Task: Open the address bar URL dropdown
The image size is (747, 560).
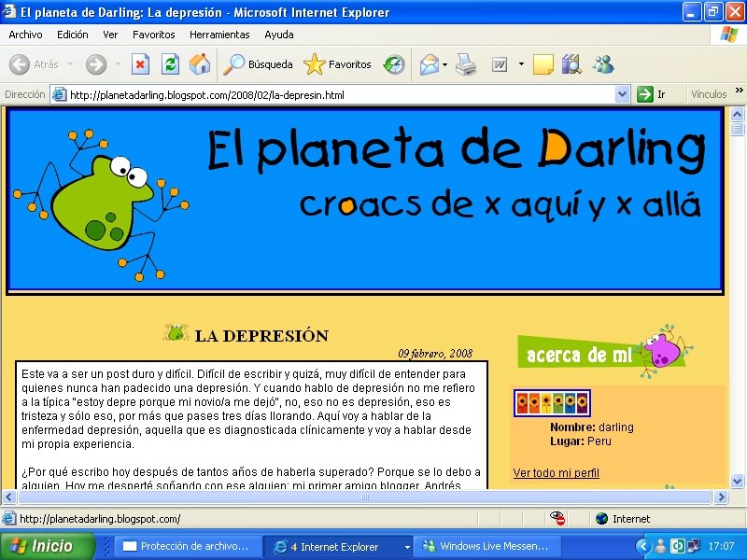Action: (x=622, y=94)
